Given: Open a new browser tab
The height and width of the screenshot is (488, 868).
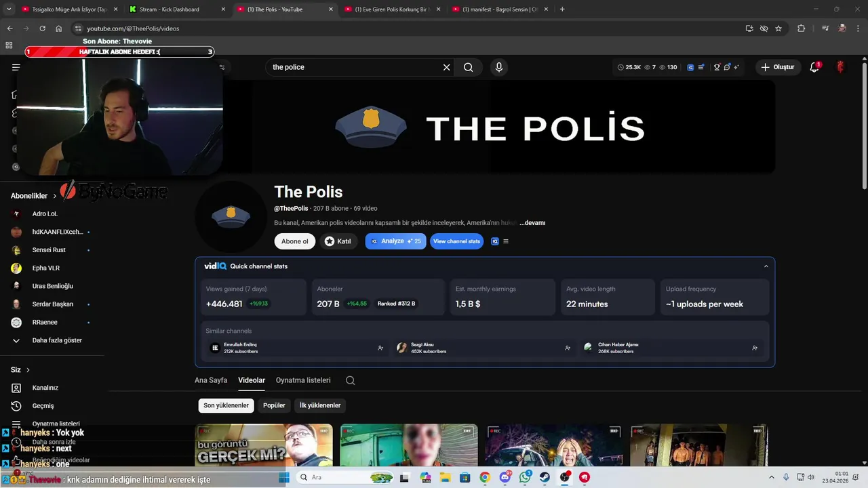Looking at the screenshot, I should click(562, 9).
